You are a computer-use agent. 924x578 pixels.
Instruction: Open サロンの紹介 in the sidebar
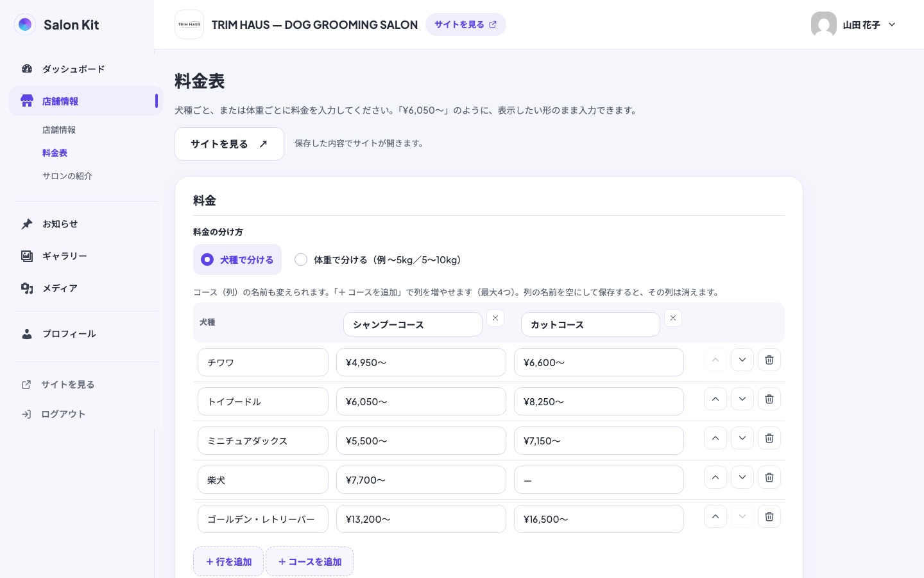67,176
